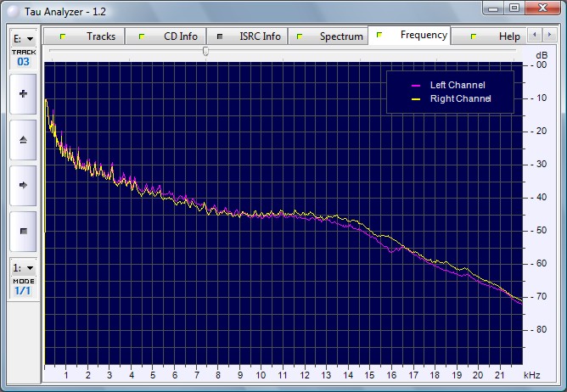Click the gray indicator on ISRC Info tab
This screenshot has width=567, height=392.
[x=220, y=37]
